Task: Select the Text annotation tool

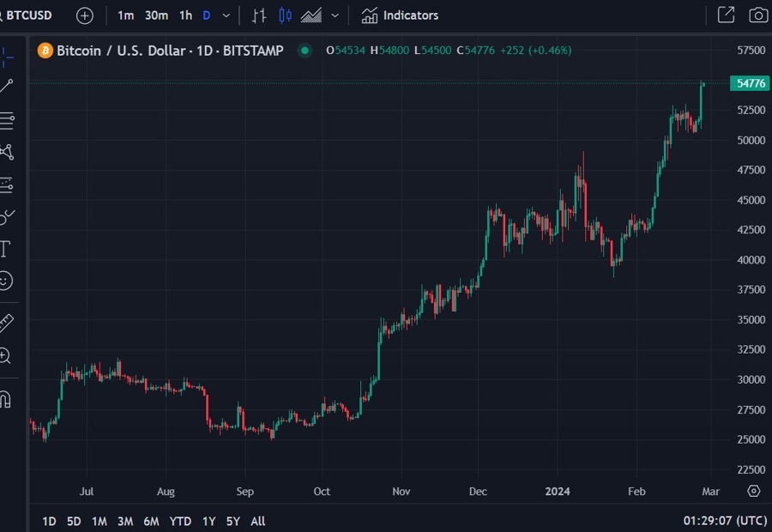Action: click(5, 249)
